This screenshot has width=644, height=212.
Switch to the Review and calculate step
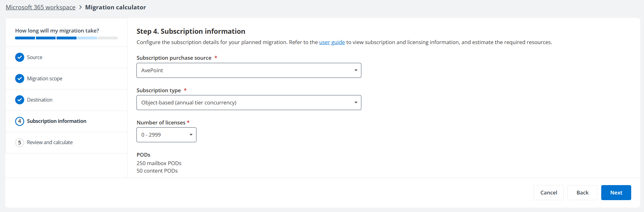(x=50, y=142)
